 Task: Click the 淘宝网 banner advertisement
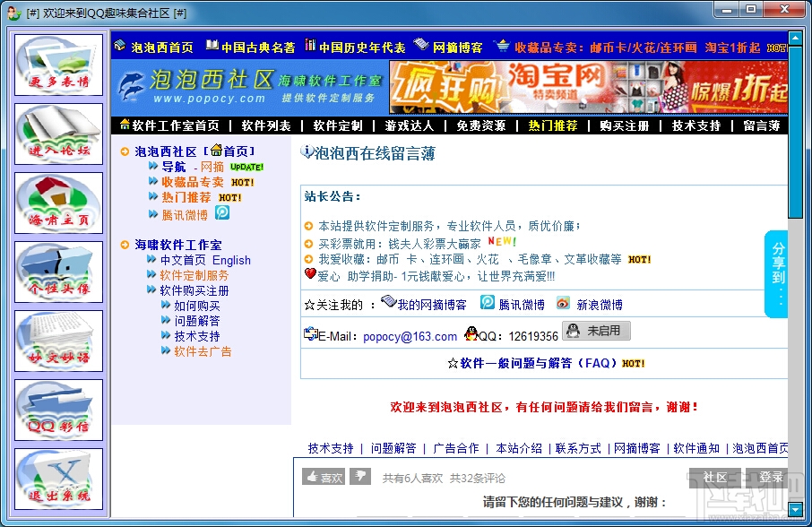point(588,87)
